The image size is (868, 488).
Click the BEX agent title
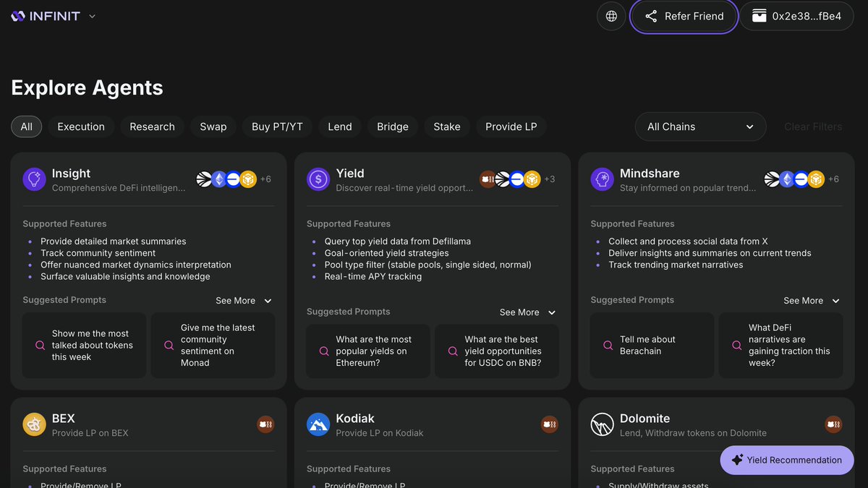[x=64, y=419]
